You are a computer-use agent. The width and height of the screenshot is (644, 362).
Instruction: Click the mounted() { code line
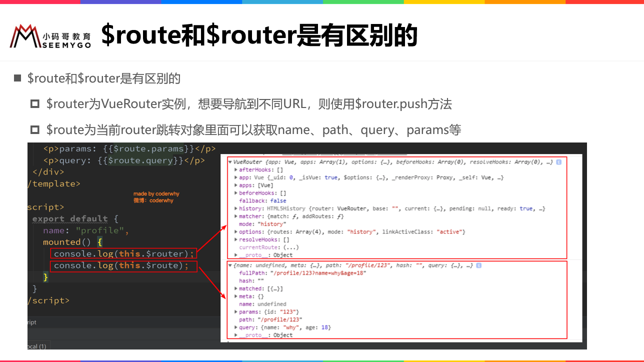(x=72, y=242)
